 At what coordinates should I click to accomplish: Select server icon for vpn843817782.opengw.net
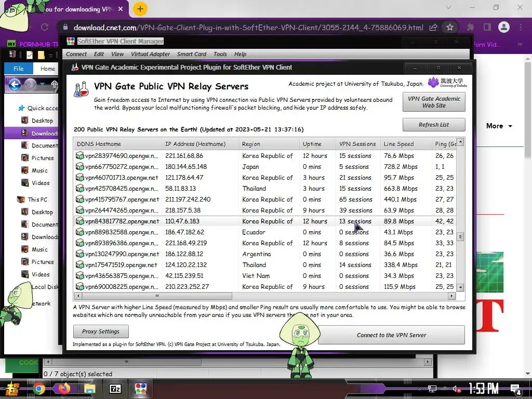tap(79, 221)
